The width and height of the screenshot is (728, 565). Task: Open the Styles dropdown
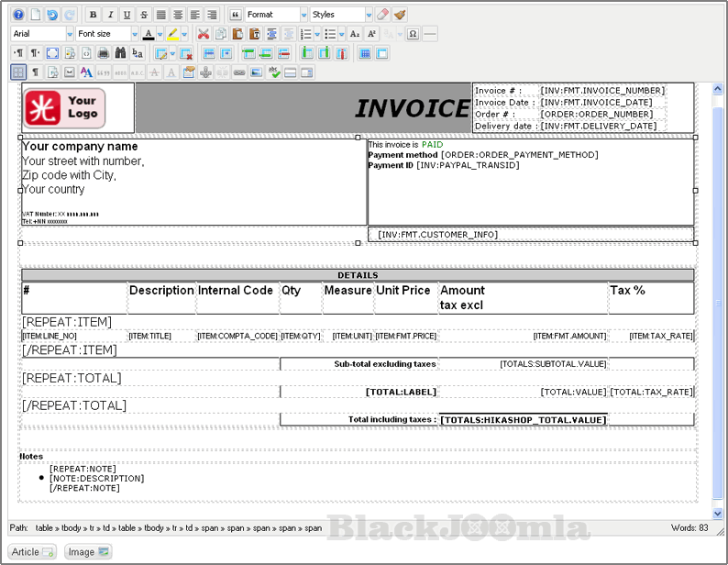click(341, 15)
